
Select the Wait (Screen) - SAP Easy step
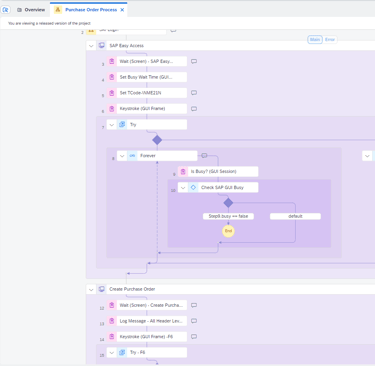pos(147,61)
